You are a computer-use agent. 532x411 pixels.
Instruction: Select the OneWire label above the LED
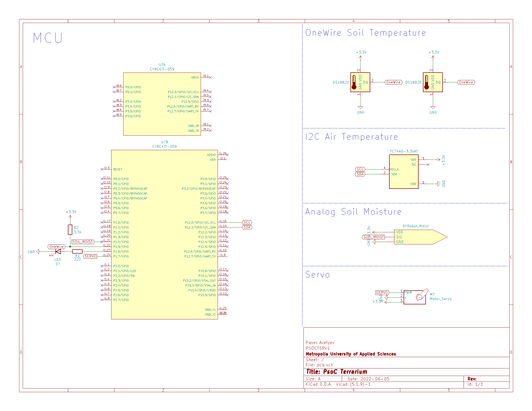[x=57, y=247]
